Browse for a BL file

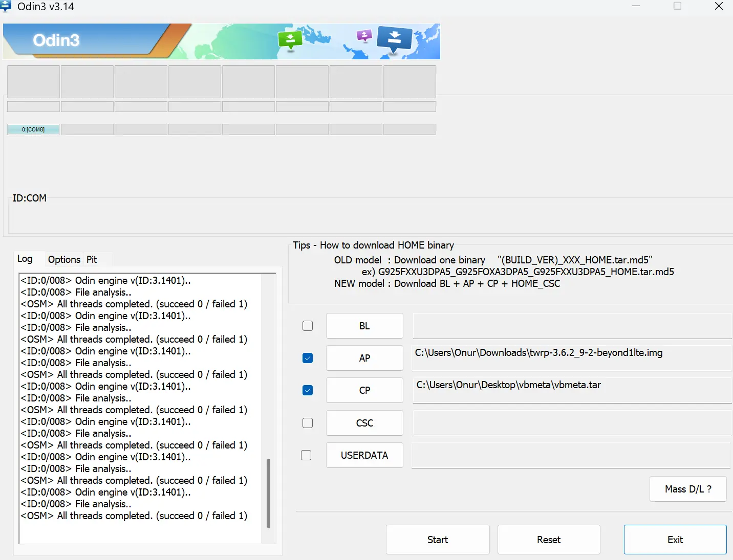[364, 326]
